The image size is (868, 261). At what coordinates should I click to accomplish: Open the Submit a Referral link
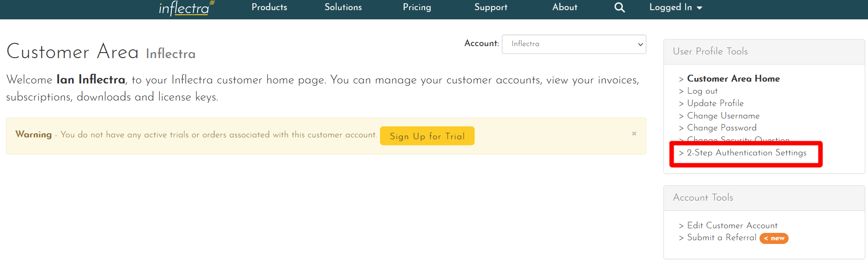coord(722,237)
